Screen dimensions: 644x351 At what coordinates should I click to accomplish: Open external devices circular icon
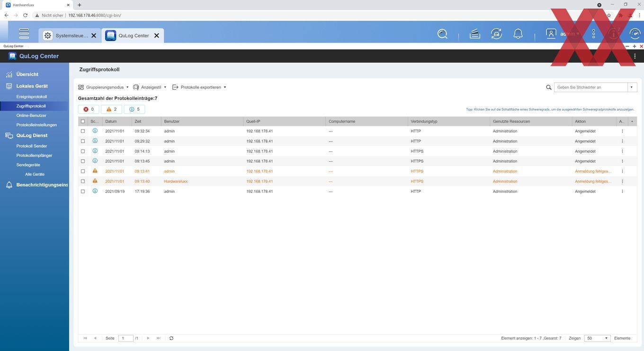tap(496, 34)
